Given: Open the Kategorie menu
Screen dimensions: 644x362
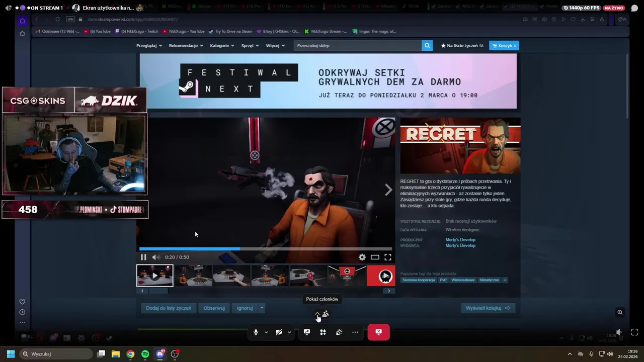Looking at the screenshot, I should coord(222,45).
